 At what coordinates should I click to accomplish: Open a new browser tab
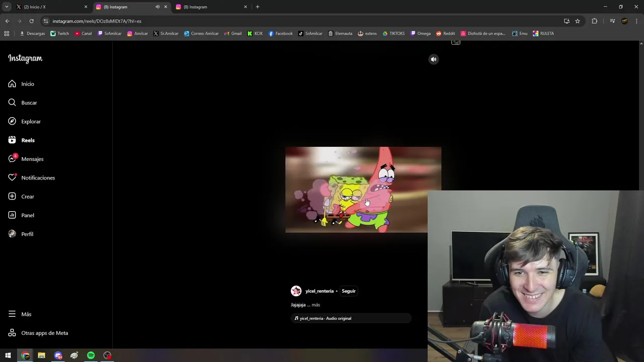258,7
